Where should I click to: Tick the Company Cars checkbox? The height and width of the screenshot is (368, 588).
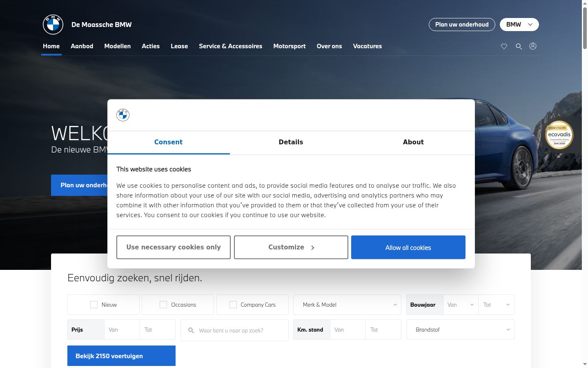(x=233, y=305)
